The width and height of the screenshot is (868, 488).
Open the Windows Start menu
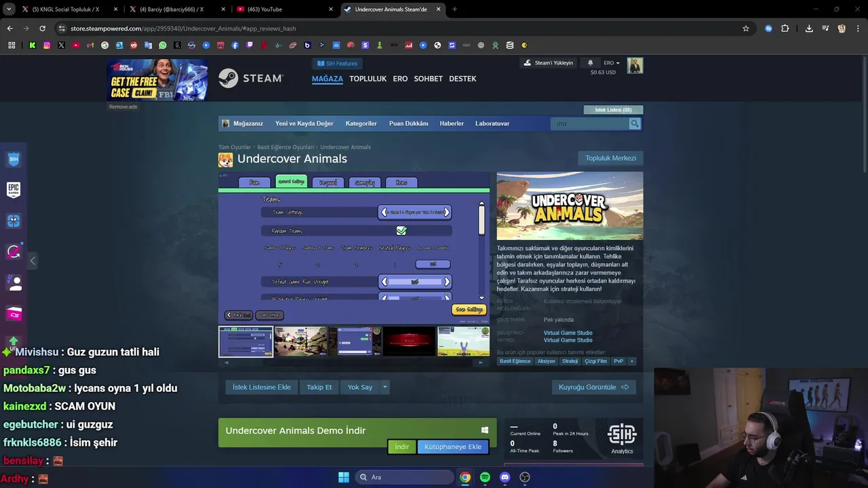(344, 477)
